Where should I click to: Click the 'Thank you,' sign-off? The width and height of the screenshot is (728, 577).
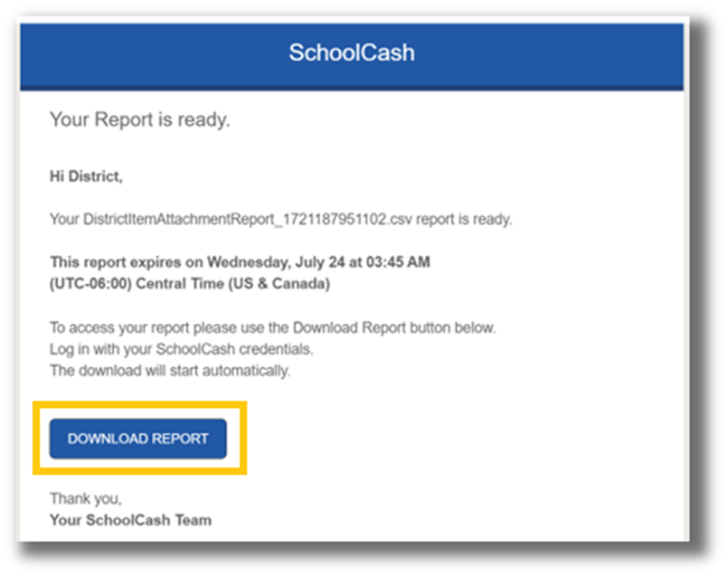coord(86,499)
